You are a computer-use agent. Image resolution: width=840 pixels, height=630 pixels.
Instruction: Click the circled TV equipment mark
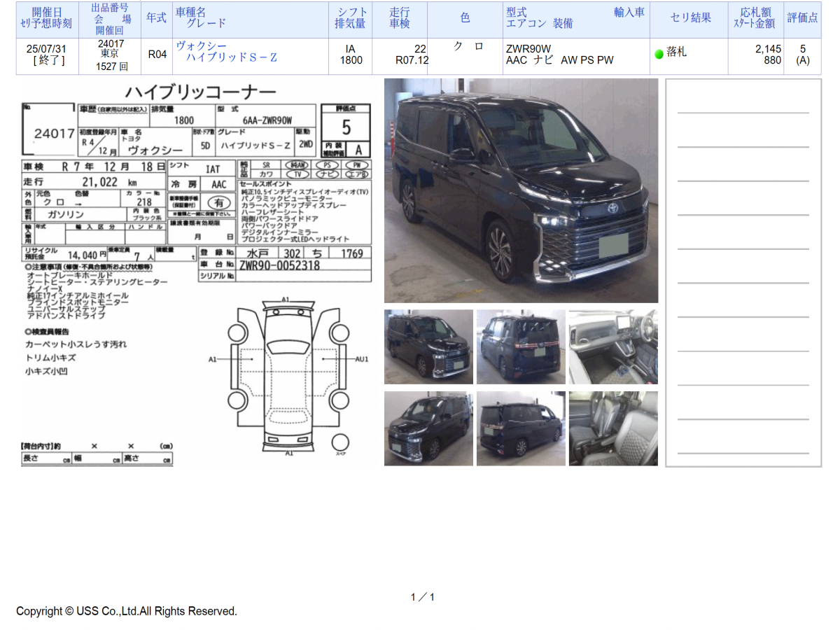coord(297,174)
